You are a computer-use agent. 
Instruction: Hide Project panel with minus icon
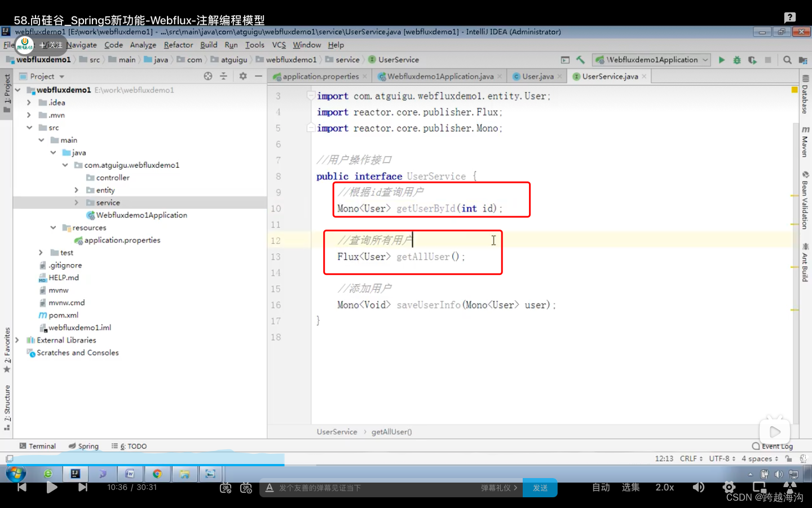pos(258,76)
